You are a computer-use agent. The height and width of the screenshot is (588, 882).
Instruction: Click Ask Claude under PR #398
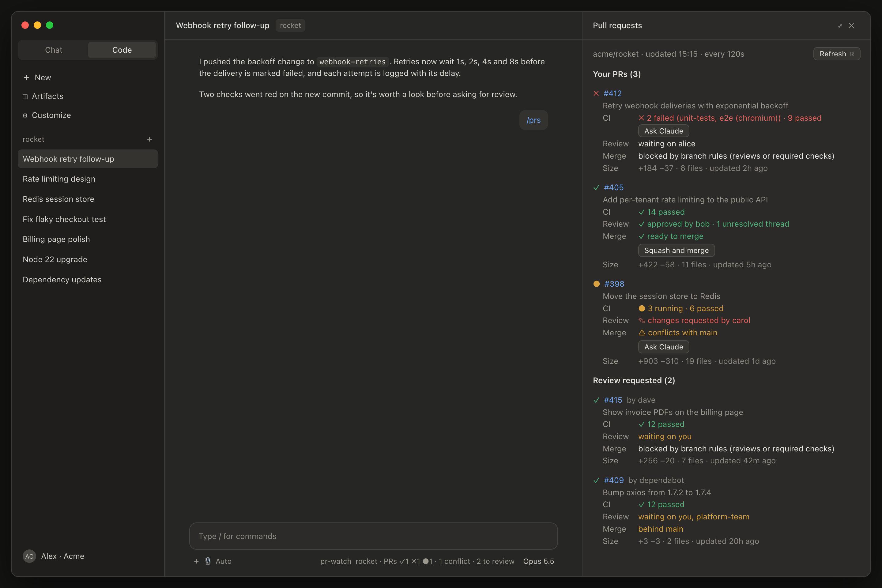[663, 347]
